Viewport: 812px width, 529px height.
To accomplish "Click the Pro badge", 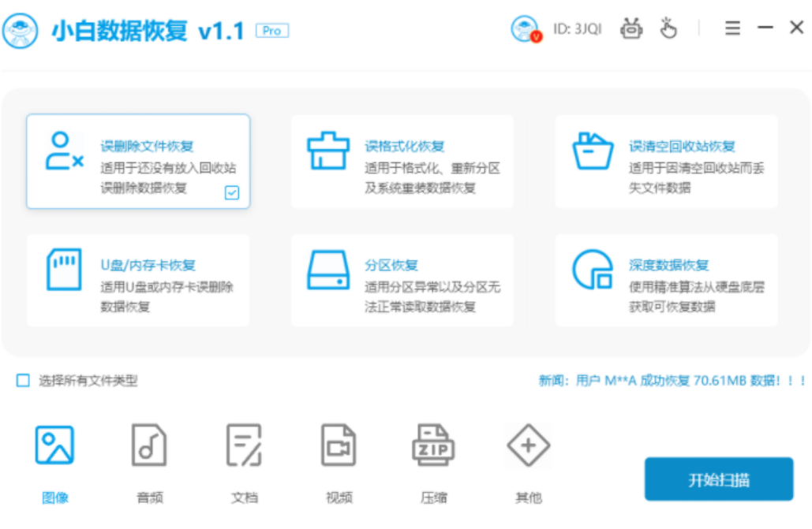I will (272, 31).
